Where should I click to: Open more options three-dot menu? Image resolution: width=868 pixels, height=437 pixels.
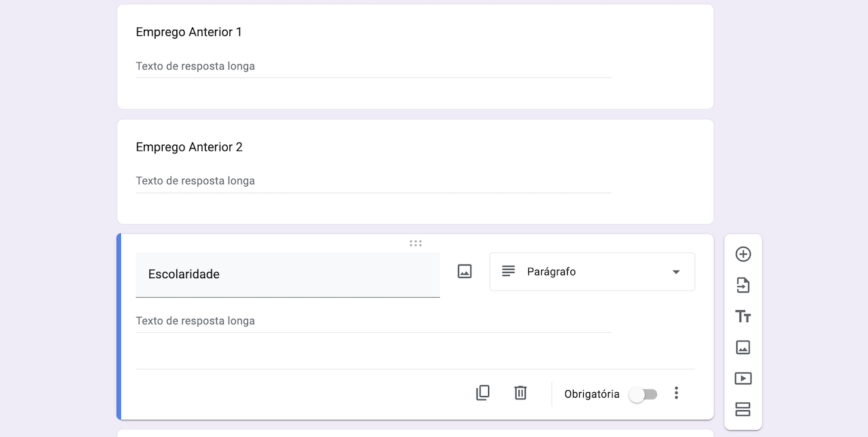676,393
